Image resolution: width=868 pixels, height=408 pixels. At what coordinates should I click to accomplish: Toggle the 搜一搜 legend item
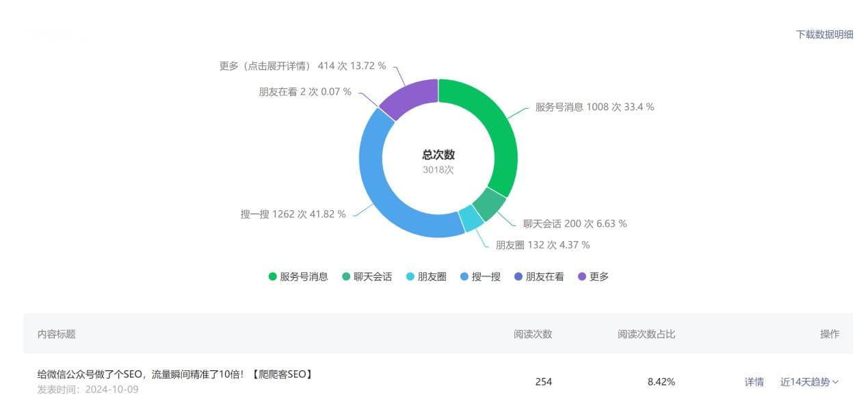point(480,277)
